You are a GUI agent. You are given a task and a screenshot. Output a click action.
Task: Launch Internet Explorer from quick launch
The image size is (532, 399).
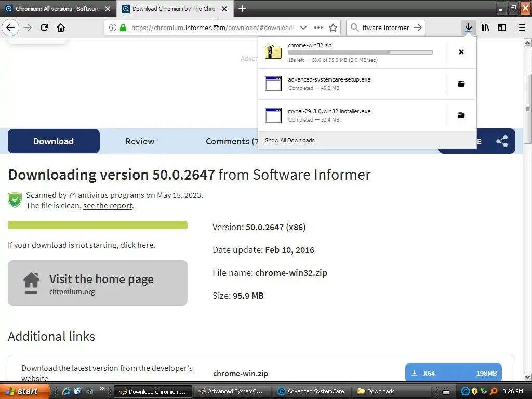pyautogui.click(x=66, y=391)
